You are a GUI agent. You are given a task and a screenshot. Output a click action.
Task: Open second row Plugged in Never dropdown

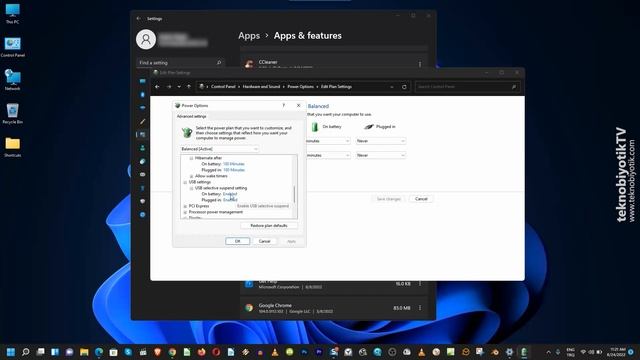380,155
